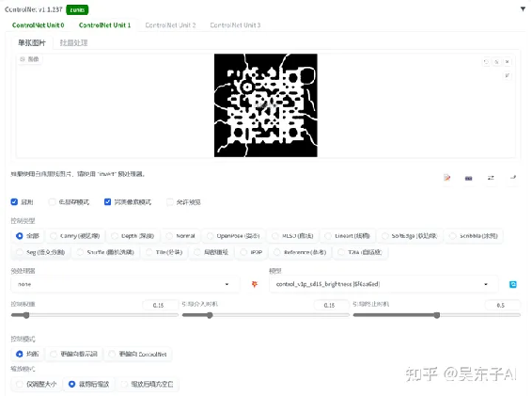Select the 局部重绘 inpaint control type
Viewport: 532px width, 397px height.
(x=211, y=252)
